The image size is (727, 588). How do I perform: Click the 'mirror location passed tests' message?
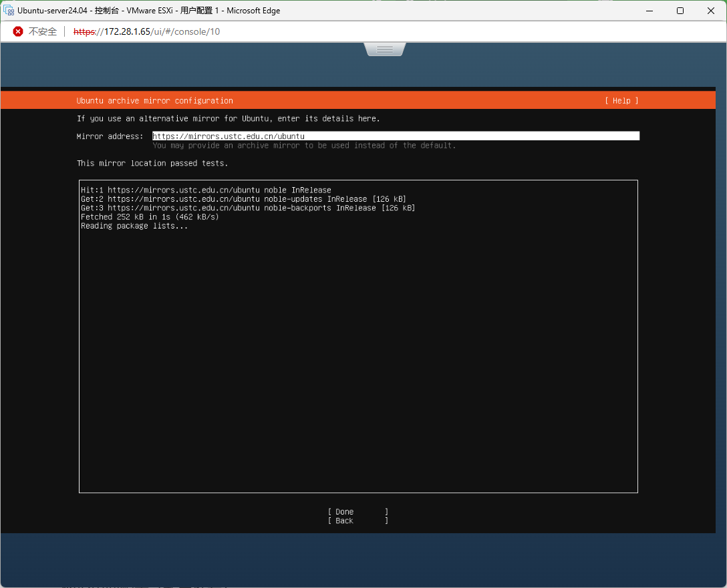coord(152,163)
